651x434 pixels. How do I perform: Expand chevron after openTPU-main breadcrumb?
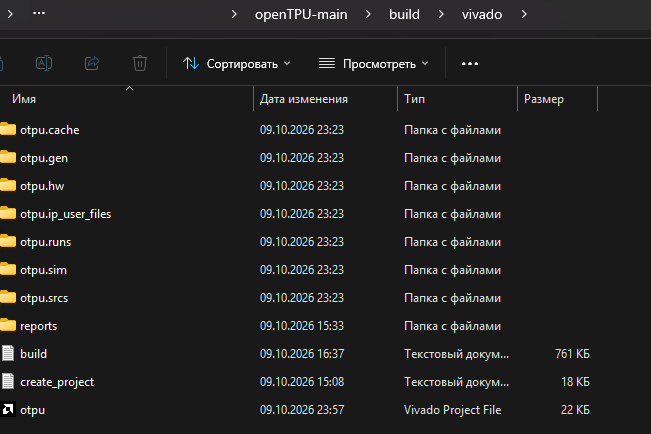(368, 15)
